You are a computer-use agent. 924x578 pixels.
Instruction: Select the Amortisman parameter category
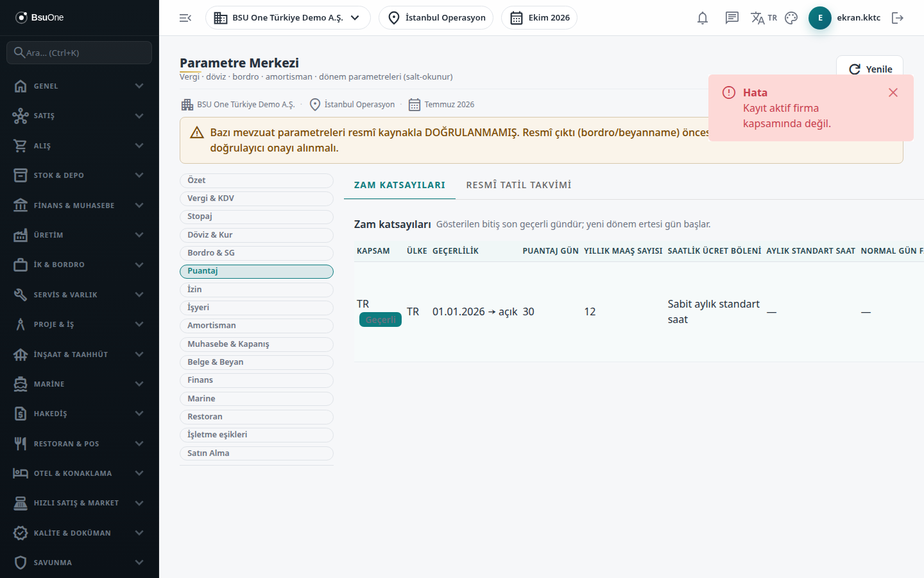tap(257, 326)
